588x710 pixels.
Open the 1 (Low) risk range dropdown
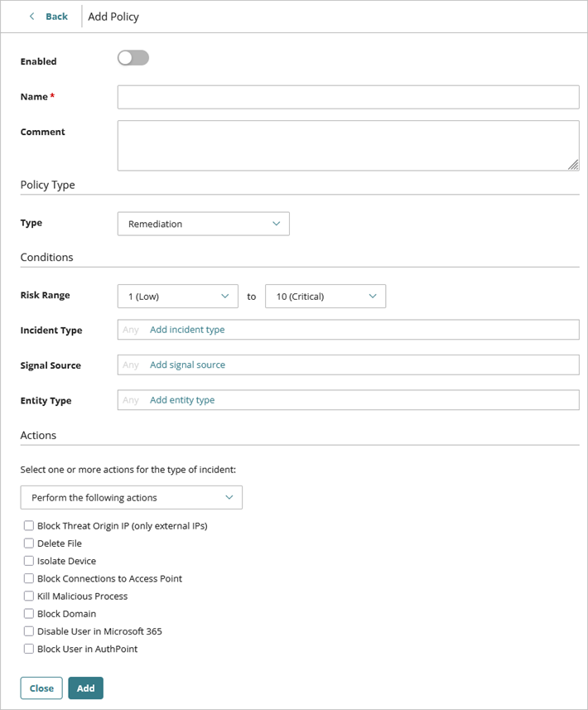pyautogui.click(x=177, y=296)
